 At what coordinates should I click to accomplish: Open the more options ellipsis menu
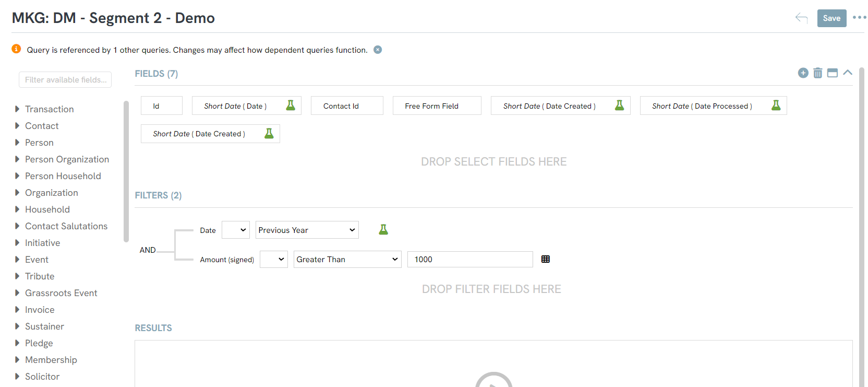coord(859,18)
